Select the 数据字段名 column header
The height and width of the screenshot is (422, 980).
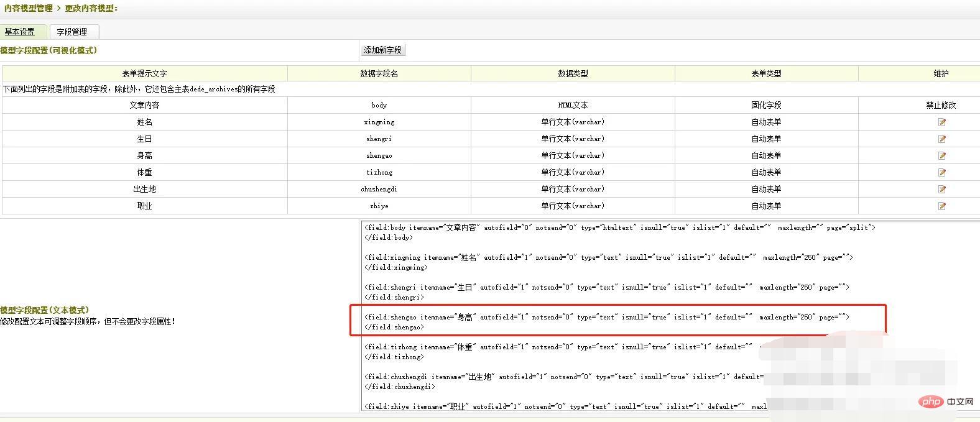379,73
